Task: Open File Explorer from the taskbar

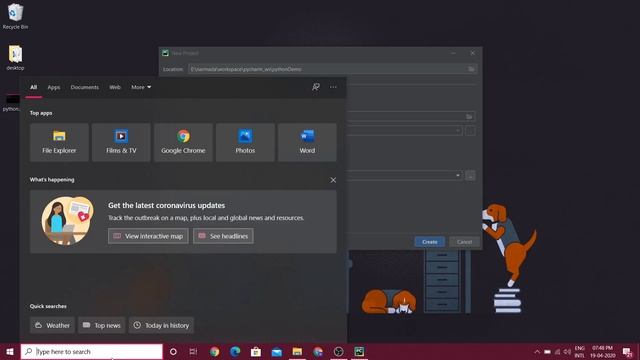Action: (297, 351)
